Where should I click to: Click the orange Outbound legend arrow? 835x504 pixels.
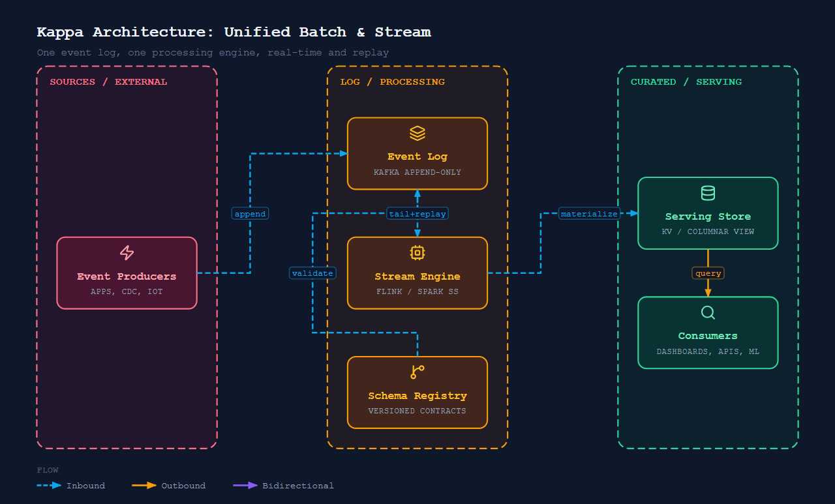coord(144,485)
